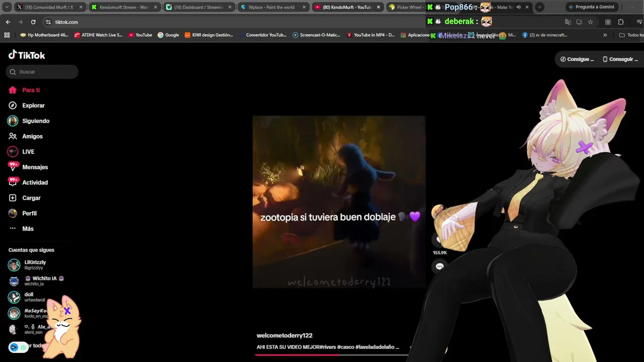Go back in browser history
Image resolution: width=644 pixels, height=362 pixels.
[8, 22]
